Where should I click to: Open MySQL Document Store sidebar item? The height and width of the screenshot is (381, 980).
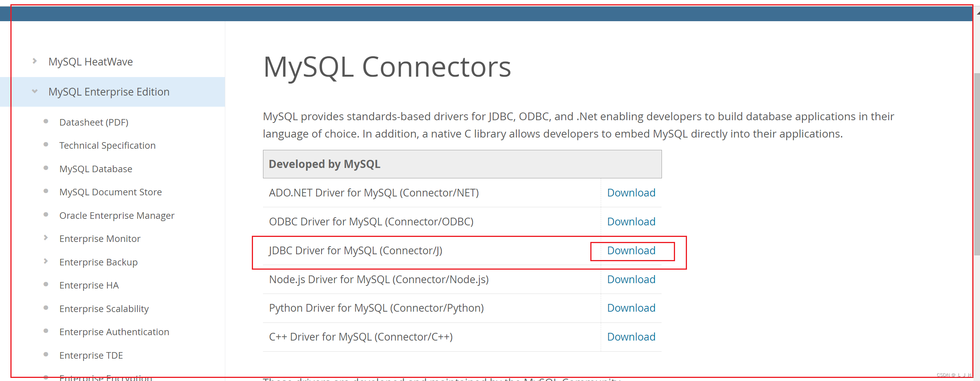[x=111, y=192]
